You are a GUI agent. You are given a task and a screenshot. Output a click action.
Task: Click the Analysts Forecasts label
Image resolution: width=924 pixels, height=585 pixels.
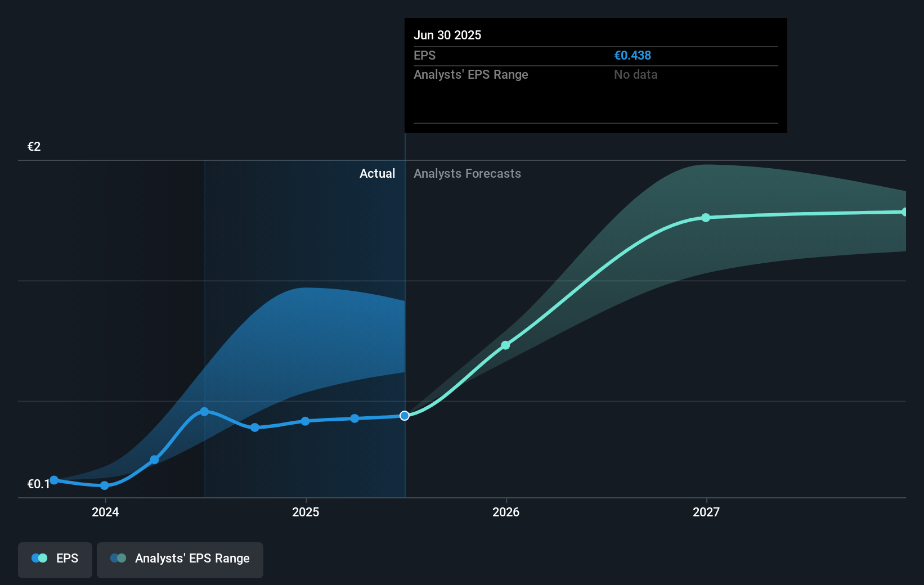click(467, 173)
